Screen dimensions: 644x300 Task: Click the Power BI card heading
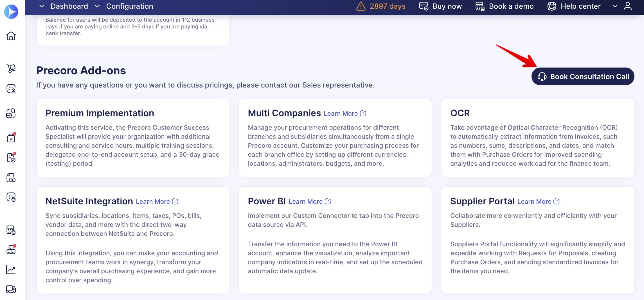[x=267, y=201]
